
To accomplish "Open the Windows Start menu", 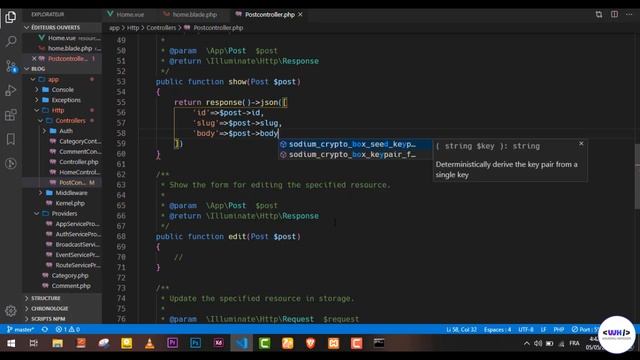I will [11, 343].
